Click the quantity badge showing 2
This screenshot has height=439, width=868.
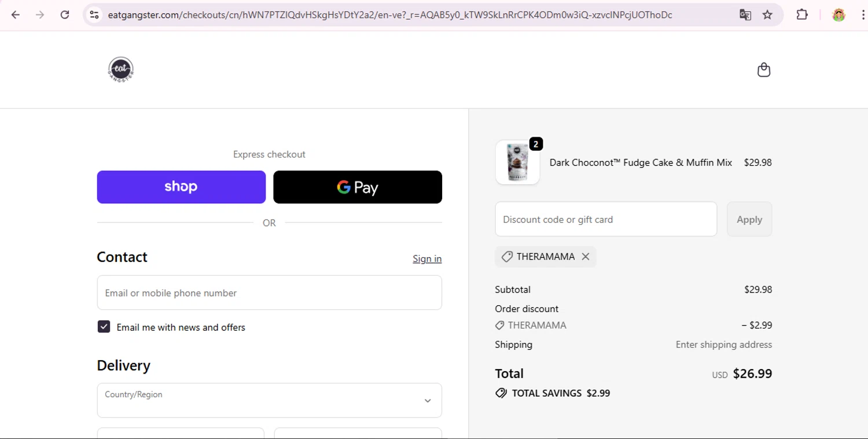(536, 144)
